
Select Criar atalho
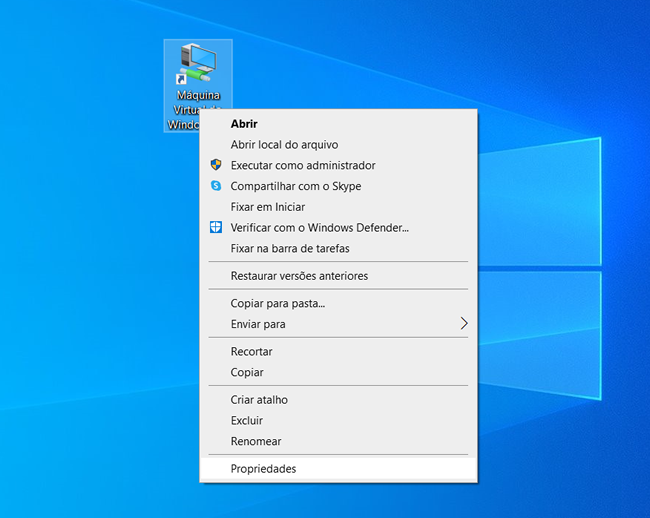(x=259, y=400)
